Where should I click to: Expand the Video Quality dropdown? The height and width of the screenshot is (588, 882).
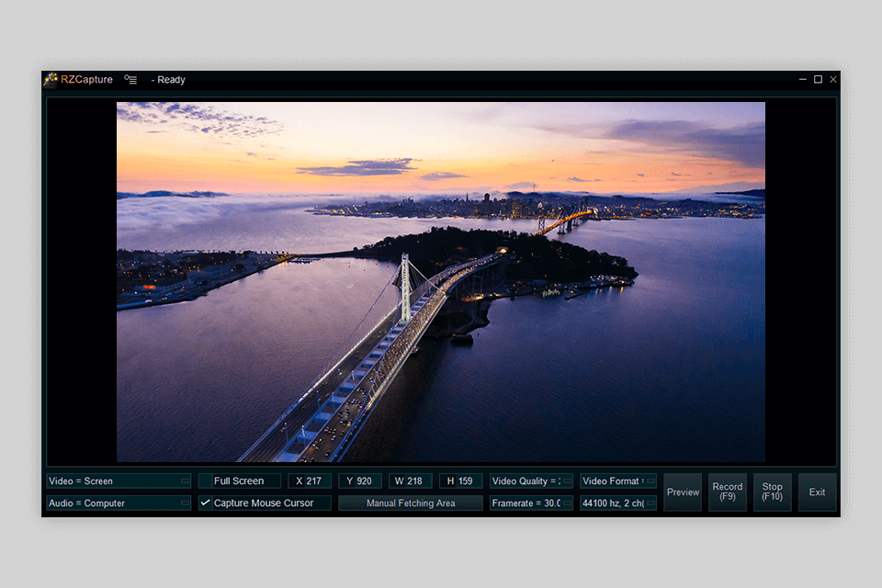(x=532, y=481)
